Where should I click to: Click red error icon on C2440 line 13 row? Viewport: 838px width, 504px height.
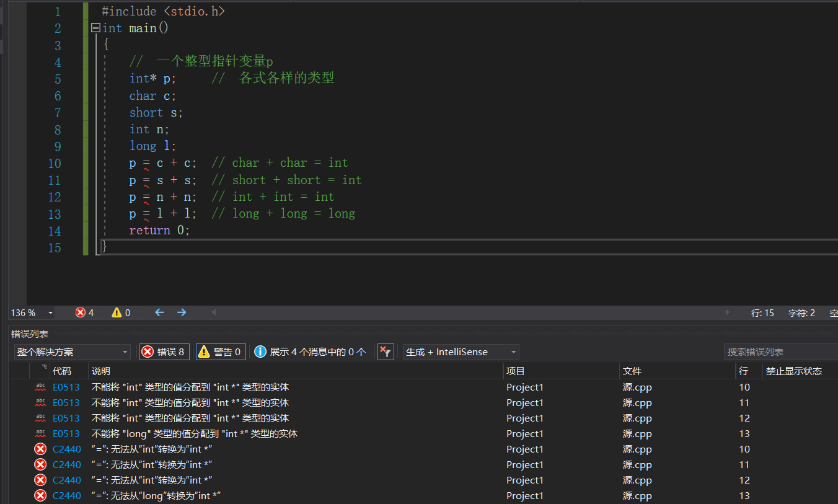point(40,495)
